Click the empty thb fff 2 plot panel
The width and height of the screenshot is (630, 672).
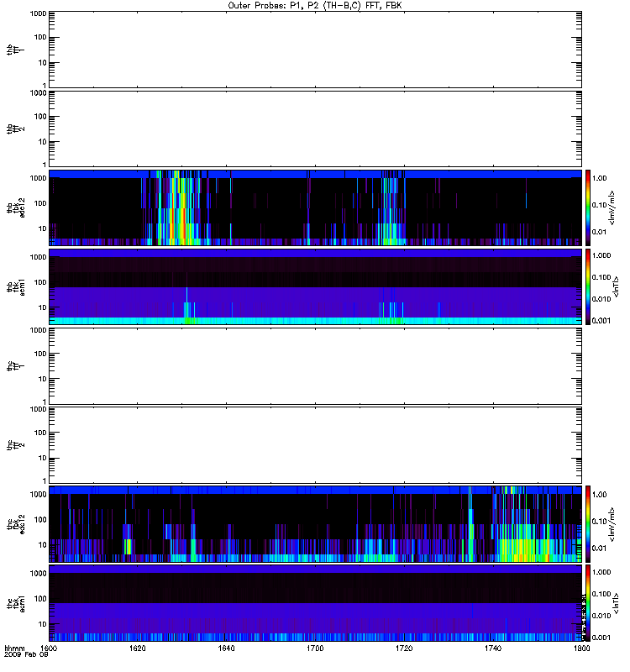tap(316, 129)
